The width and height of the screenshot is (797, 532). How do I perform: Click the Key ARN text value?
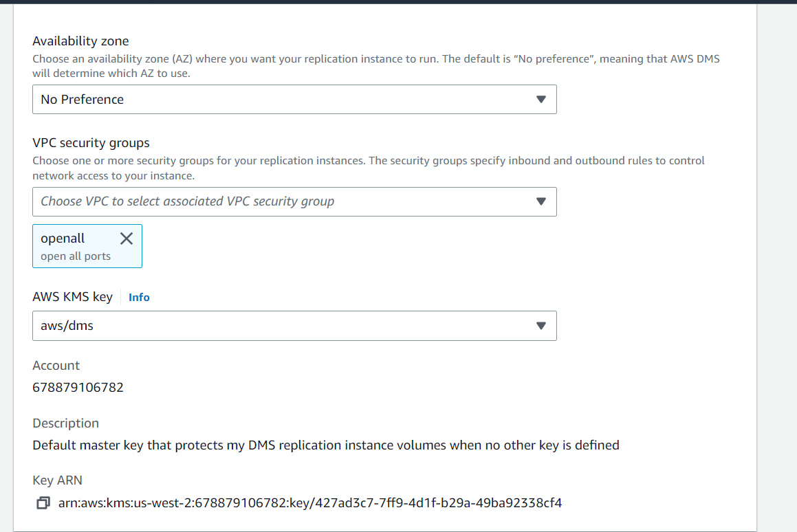pos(309,502)
